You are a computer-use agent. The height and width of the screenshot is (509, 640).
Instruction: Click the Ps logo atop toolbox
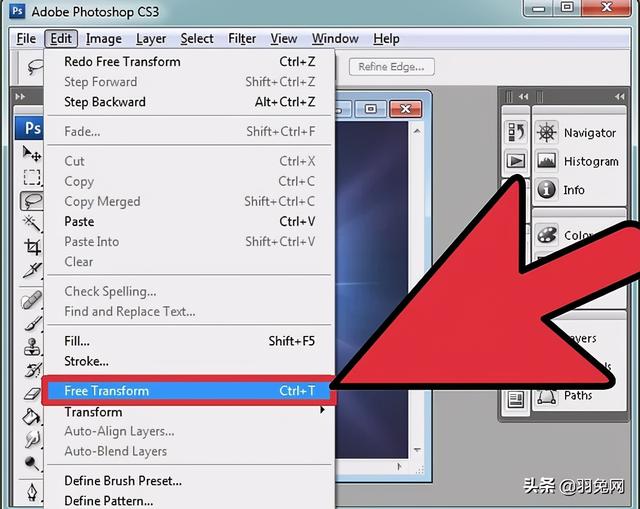coord(31,128)
